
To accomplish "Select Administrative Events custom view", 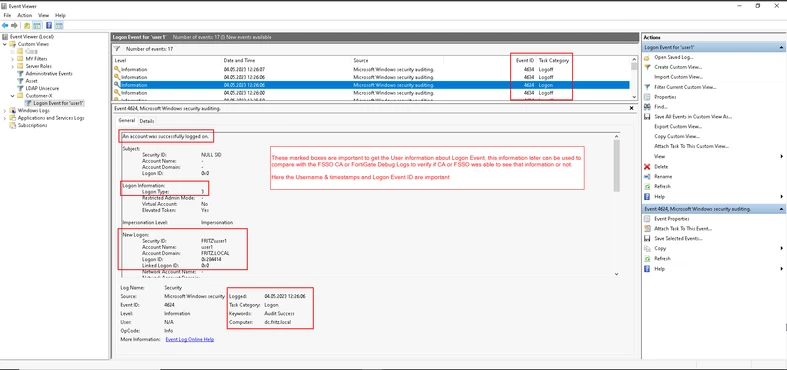I will pos(49,73).
